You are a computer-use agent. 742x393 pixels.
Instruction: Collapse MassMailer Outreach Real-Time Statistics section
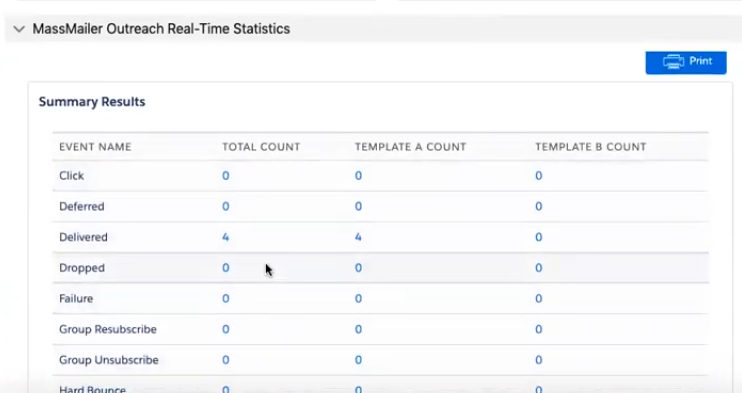19,29
